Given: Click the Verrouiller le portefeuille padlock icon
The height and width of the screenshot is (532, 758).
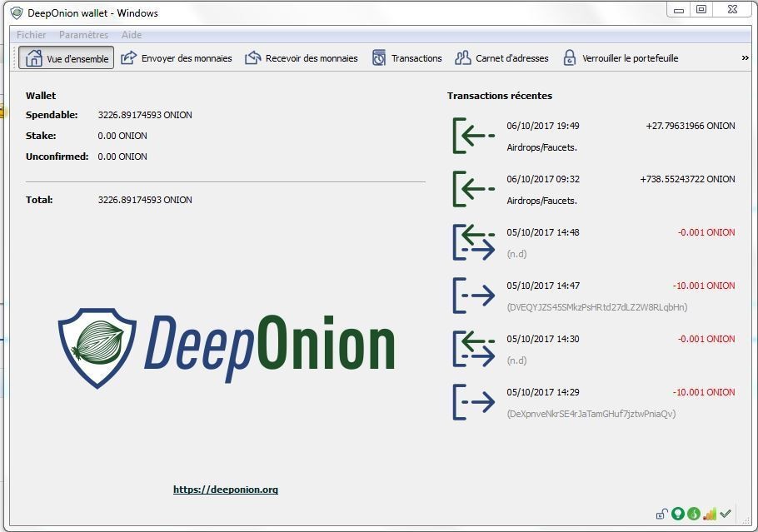Looking at the screenshot, I should point(569,57).
